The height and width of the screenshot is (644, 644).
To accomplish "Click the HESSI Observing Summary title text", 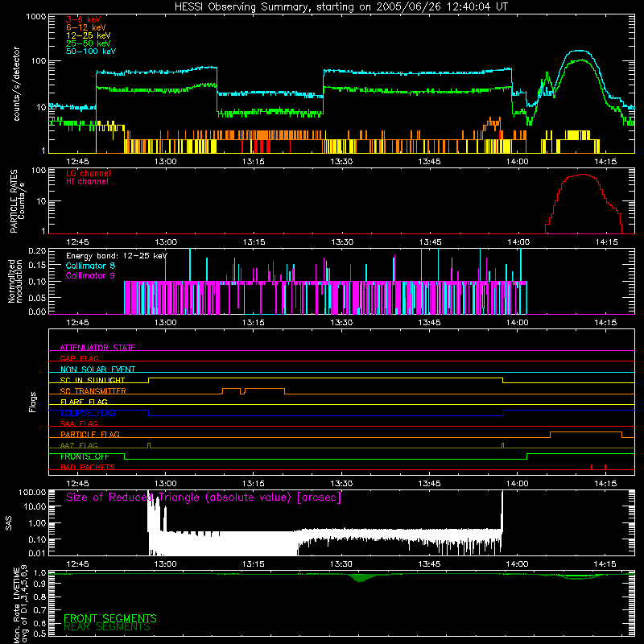I will click(341, 7).
